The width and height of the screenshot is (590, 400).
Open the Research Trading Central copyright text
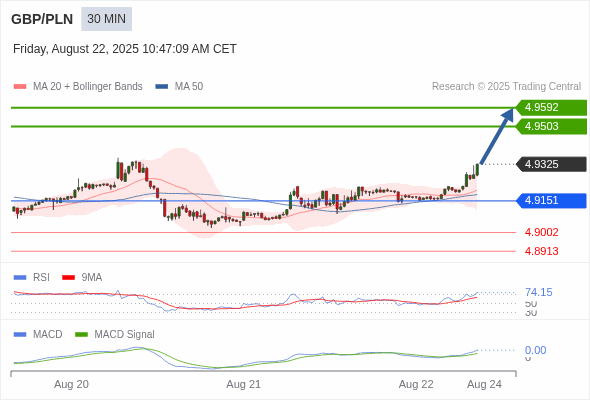click(x=506, y=87)
